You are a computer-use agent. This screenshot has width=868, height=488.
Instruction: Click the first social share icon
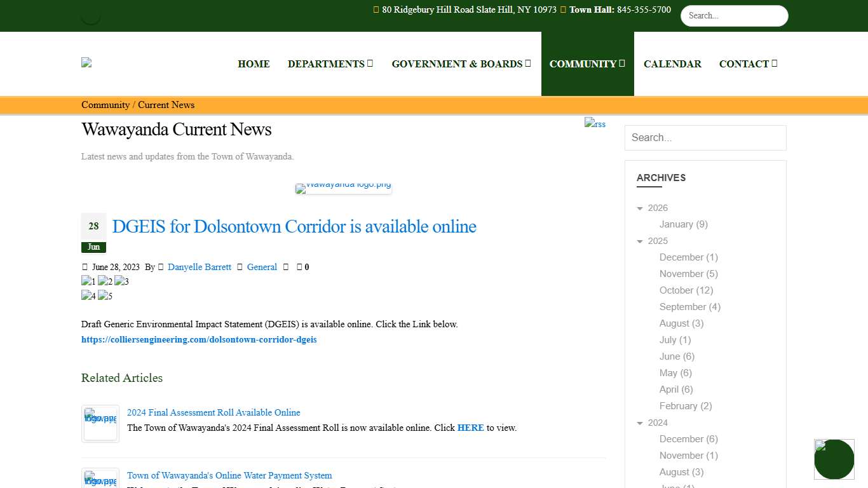point(88,281)
